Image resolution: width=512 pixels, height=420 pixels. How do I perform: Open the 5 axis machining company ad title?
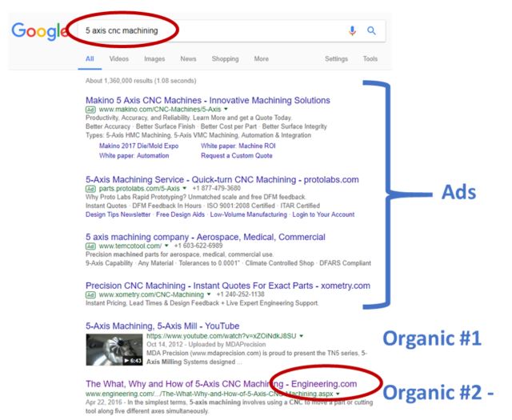(206, 237)
